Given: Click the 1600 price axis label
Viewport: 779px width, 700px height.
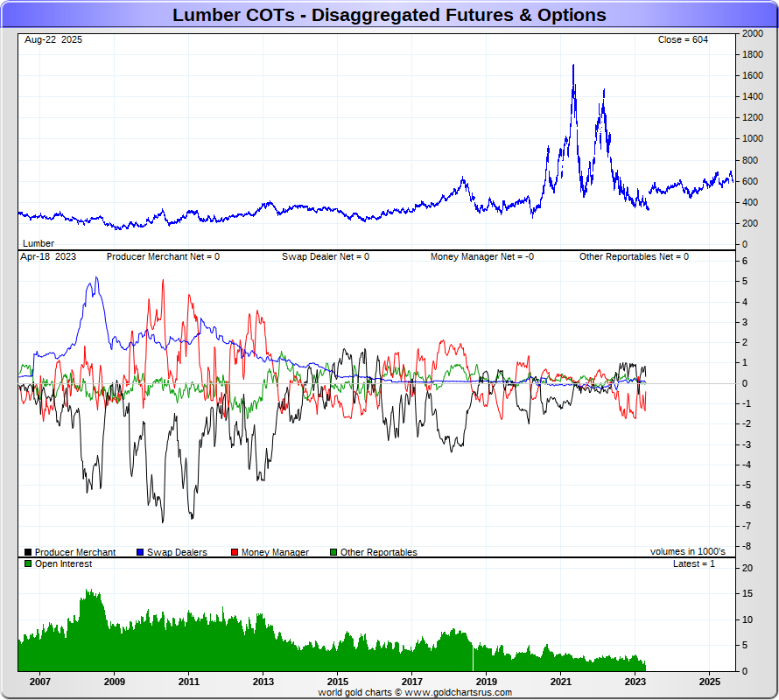Looking at the screenshot, I should click(x=753, y=75).
